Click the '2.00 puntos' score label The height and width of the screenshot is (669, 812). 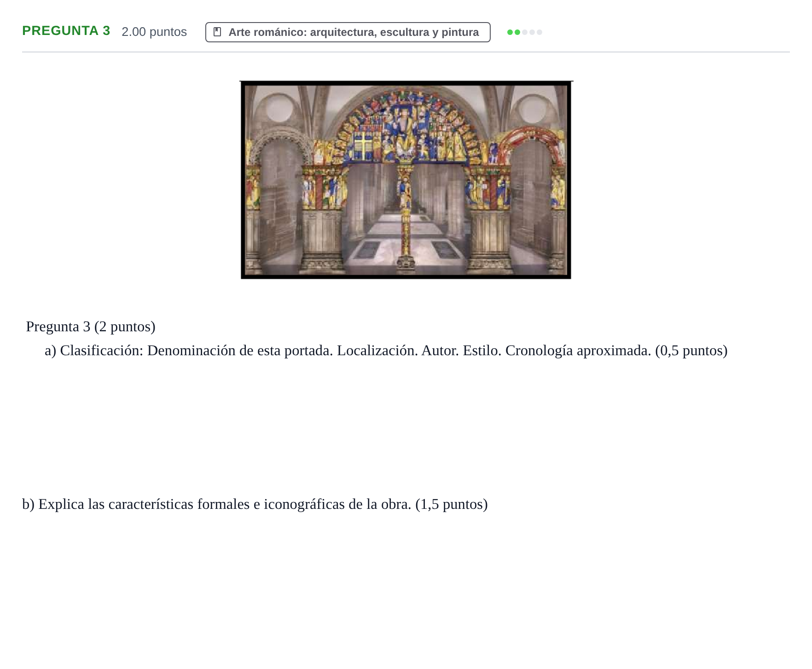(x=154, y=32)
